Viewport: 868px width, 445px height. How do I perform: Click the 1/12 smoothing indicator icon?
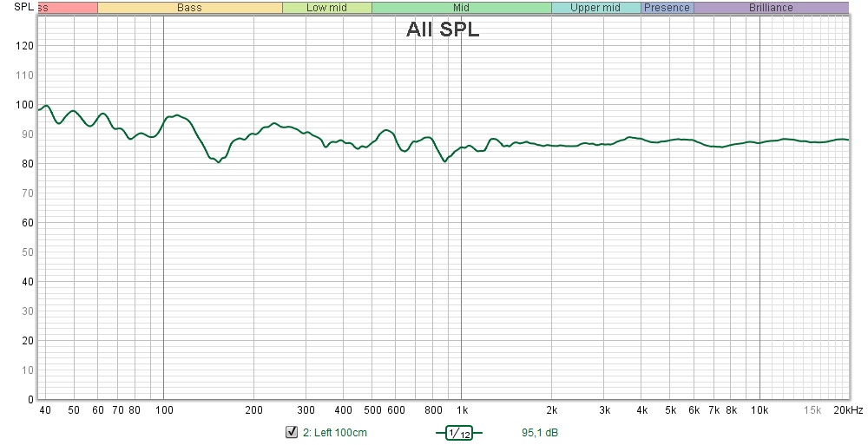pyautogui.click(x=457, y=434)
